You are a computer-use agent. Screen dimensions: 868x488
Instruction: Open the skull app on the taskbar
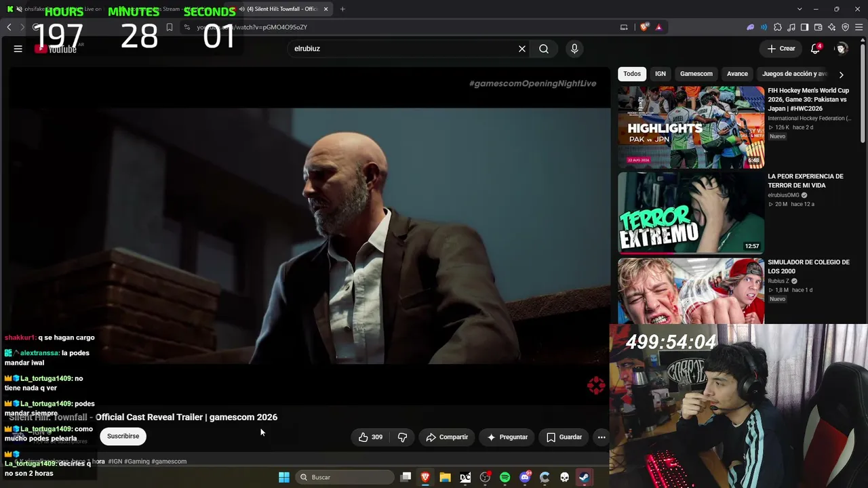pyautogui.click(x=564, y=477)
